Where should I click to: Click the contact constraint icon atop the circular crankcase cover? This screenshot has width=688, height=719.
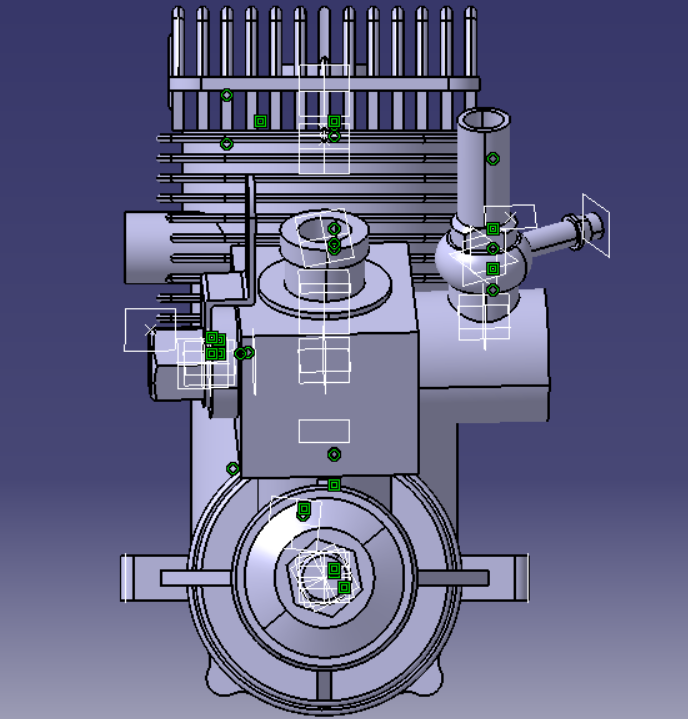tap(304, 509)
